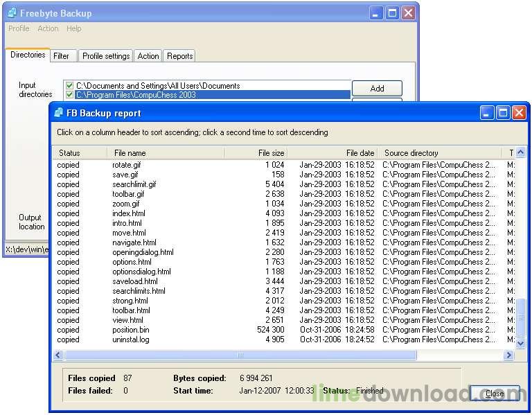This screenshot has width=532, height=415.
Task: Select the options.html row
Action: pyautogui.click(x=284, y=262)
